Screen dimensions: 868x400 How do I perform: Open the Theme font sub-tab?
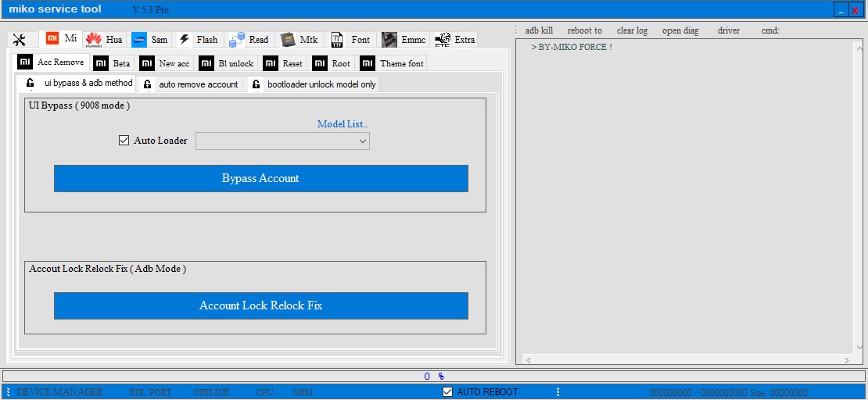click(392, 63)
